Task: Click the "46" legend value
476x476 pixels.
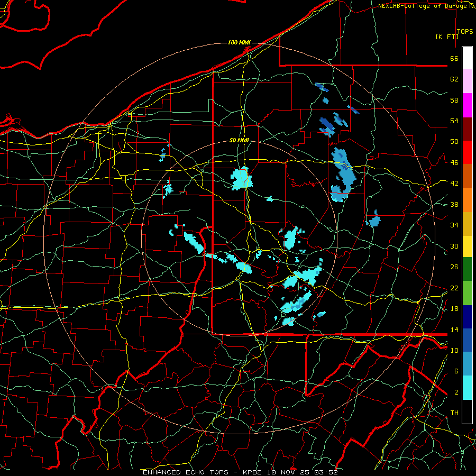Action: point(454,163)
